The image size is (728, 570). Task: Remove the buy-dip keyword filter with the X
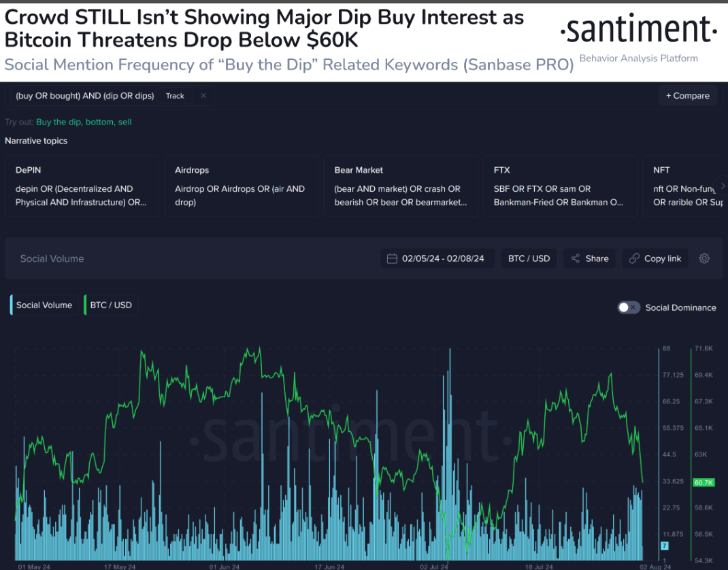pyautogui.click(x=203, y=96)
